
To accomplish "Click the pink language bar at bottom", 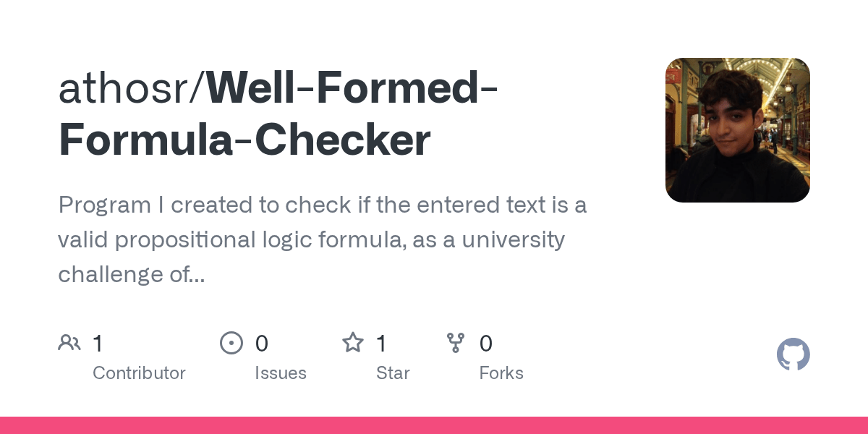I will click(434, 425).
